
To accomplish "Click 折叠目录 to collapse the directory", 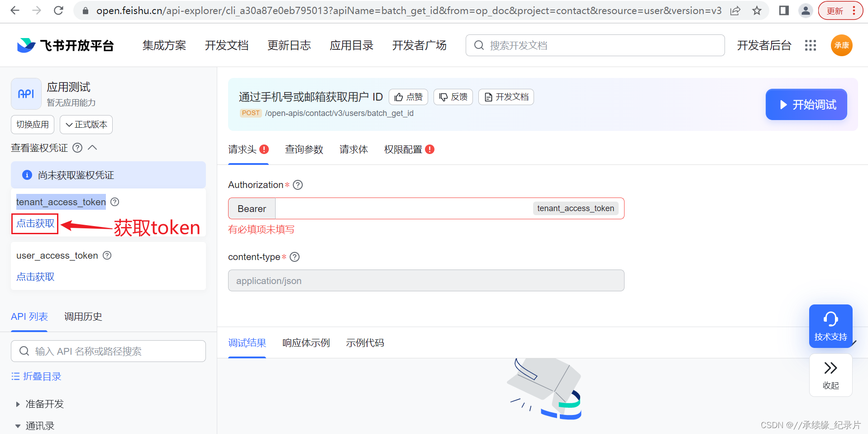I will coord(36,376).
